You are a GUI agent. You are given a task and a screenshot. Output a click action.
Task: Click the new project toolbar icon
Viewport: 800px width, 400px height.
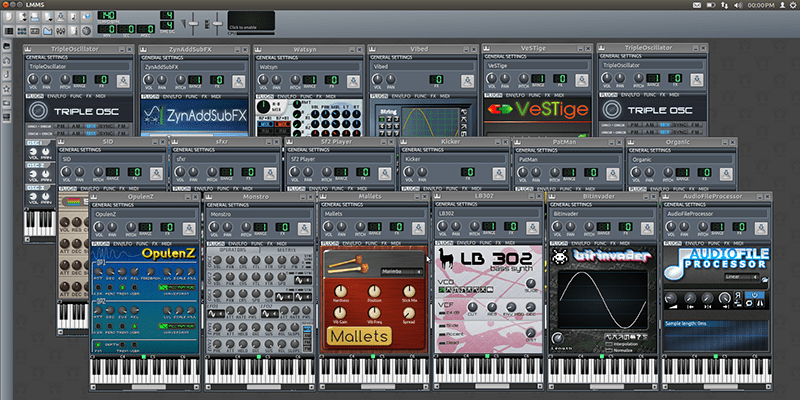coord(8,17)
